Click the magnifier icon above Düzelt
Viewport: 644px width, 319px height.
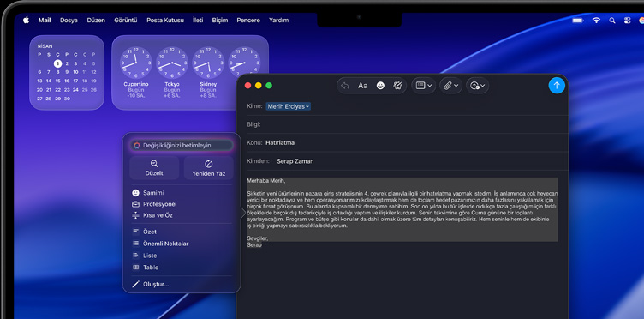point(154,164)
